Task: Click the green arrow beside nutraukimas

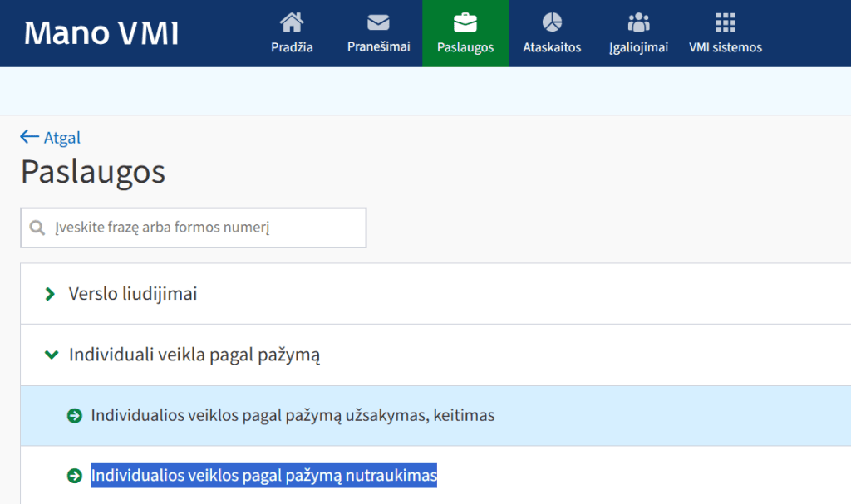Action: tap(76, 475)
